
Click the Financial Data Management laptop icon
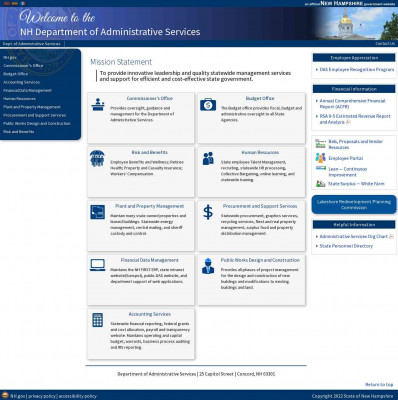[98, 265]
